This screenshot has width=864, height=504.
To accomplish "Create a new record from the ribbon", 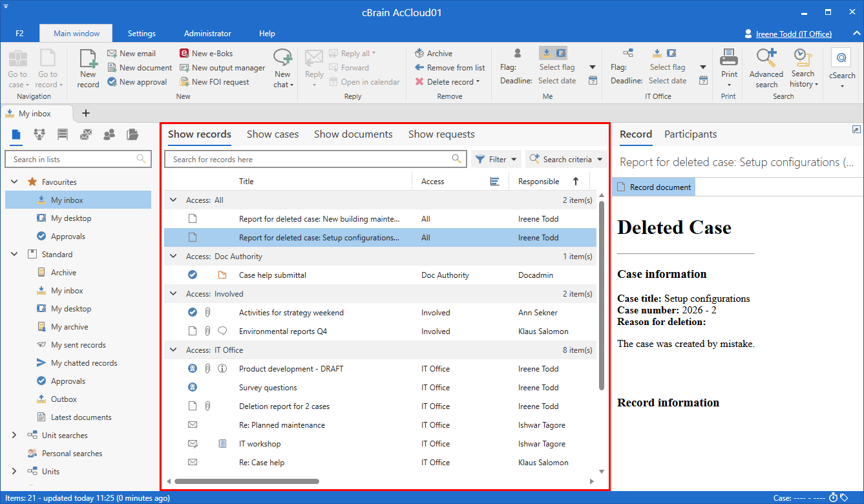I will (x=88, y=68).
